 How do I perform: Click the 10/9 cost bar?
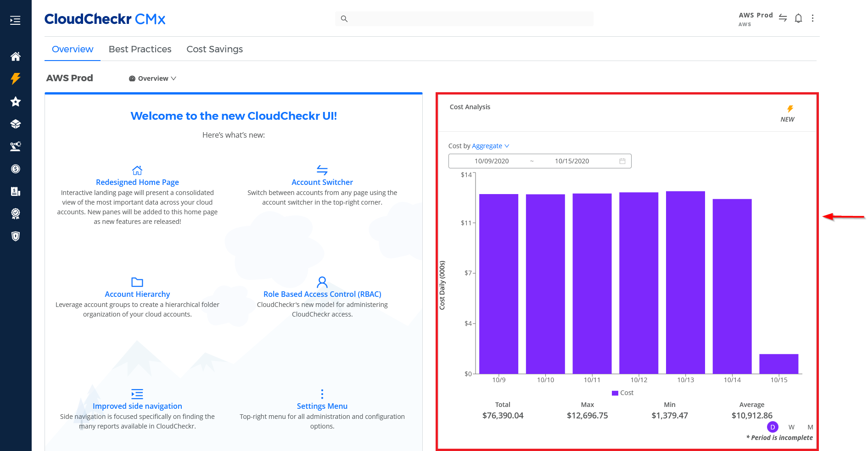coord(499,284)
